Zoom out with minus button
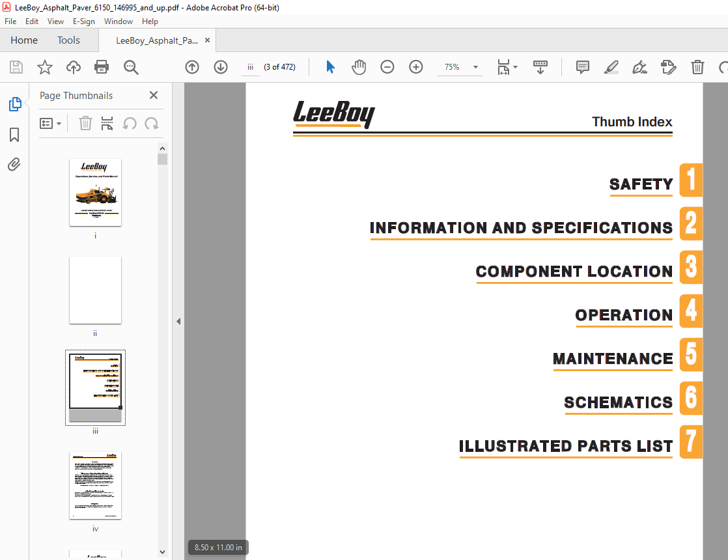 (x=387, y=67)
